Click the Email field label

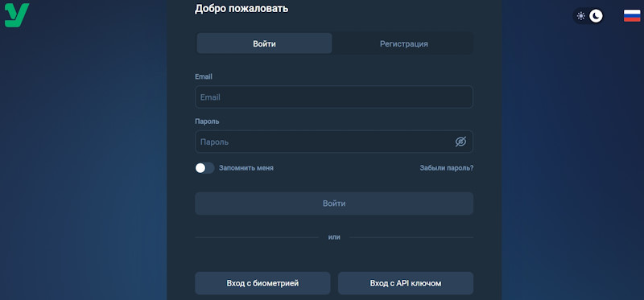click(x=204, y=76)
